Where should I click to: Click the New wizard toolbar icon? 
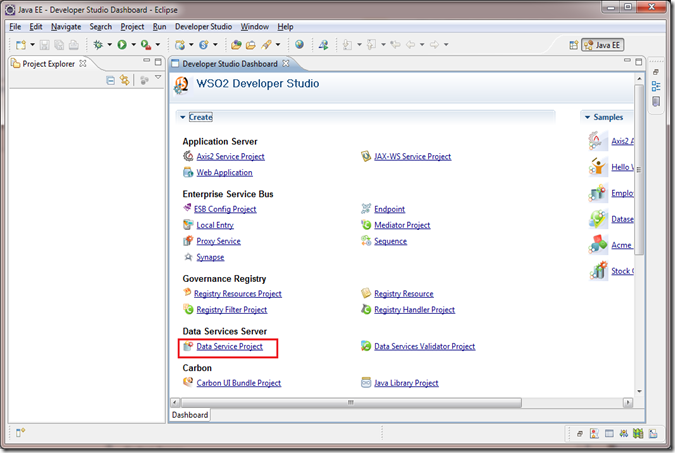[x=20, y=45]
